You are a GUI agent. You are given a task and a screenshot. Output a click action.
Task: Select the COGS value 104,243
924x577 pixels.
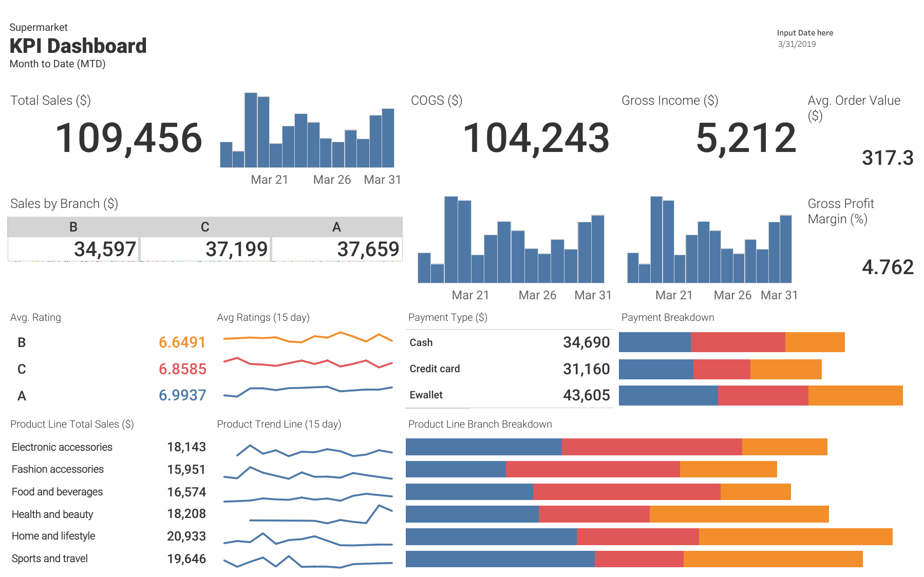[x=536, y=137]
